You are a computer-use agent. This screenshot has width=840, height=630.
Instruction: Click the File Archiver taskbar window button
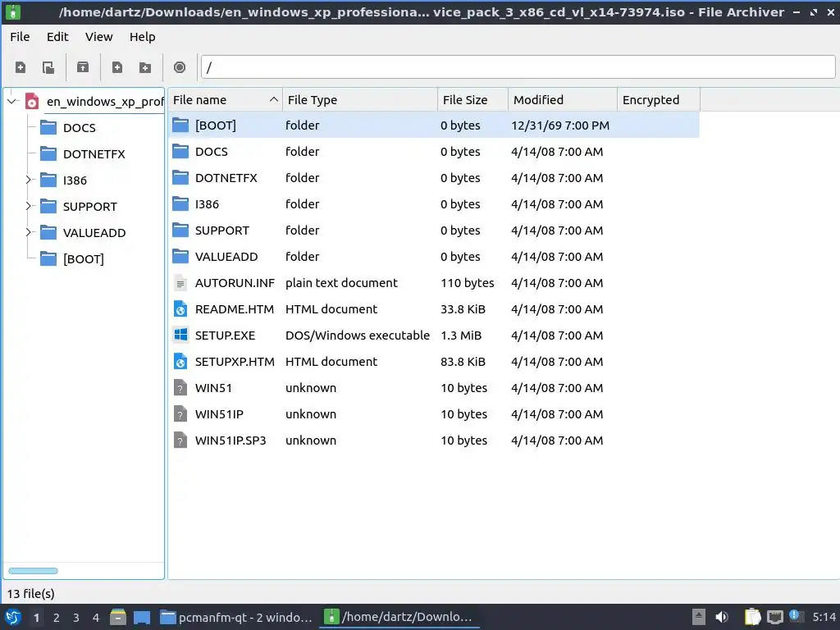(399, 617)
